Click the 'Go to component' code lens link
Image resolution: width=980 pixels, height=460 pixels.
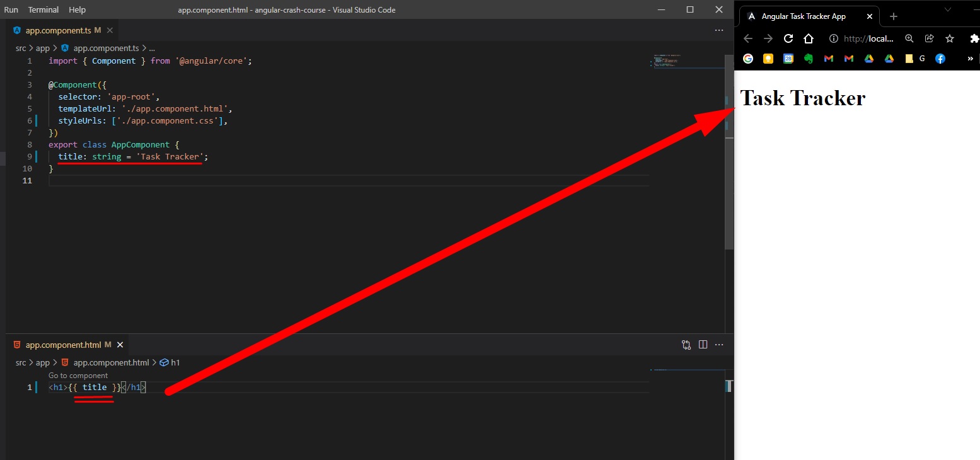point(78,376)
